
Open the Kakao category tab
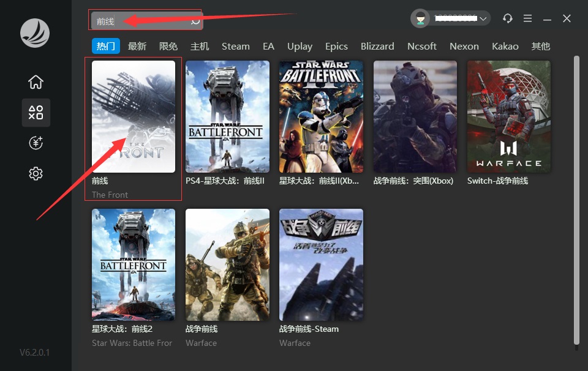pos(505,46)
